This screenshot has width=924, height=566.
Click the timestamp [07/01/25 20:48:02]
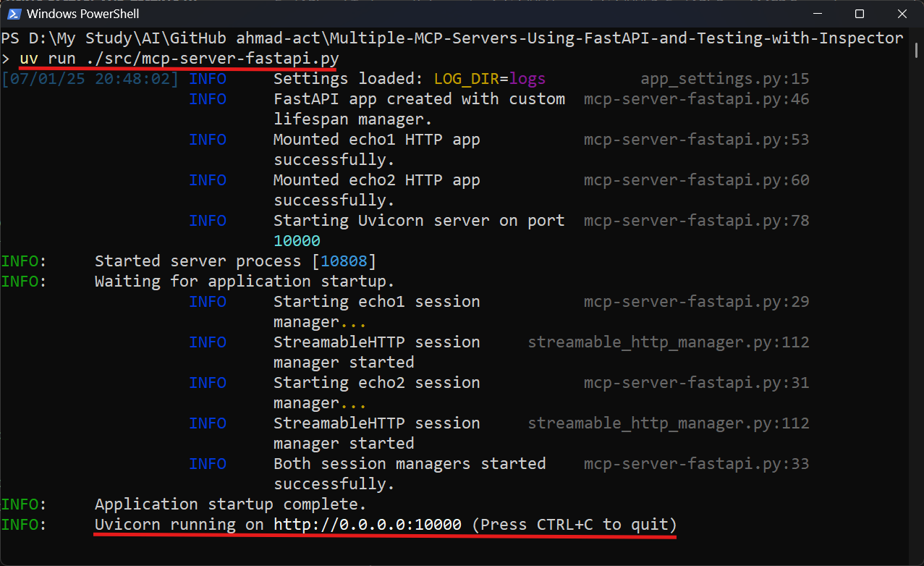tap(90, 78)
